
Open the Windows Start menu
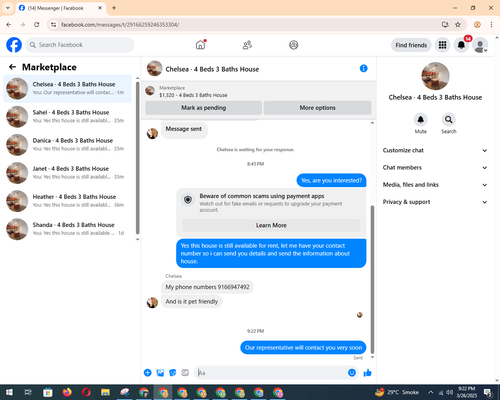(x=9, y=392)
